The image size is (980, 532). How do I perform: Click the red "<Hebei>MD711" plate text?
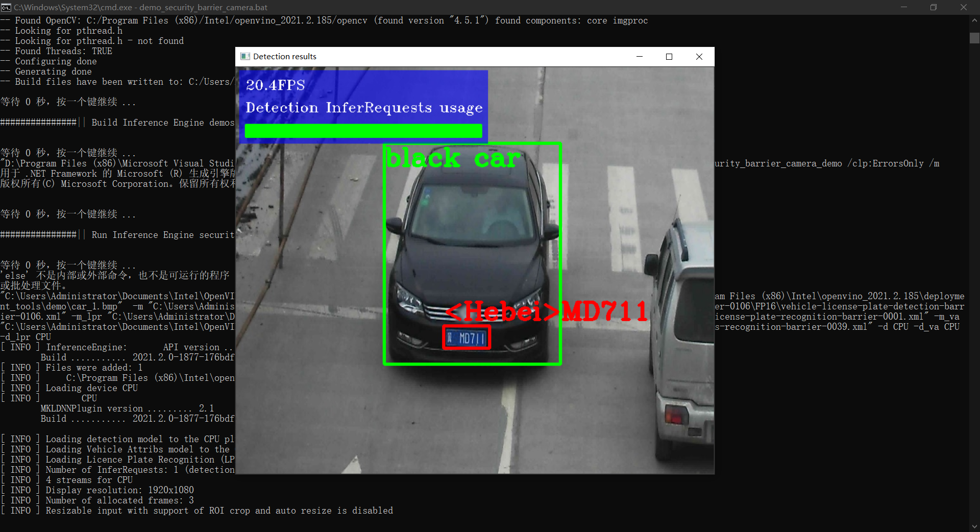coord(546,311)
